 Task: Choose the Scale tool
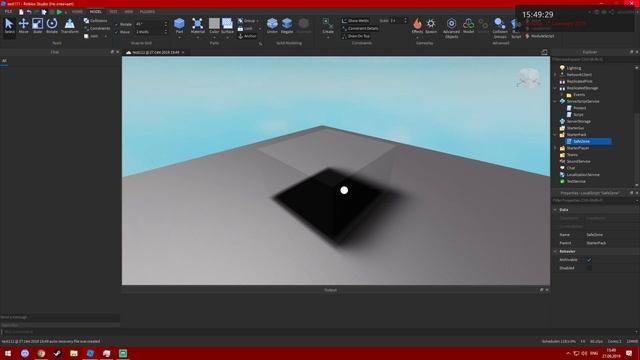point(38,26)
